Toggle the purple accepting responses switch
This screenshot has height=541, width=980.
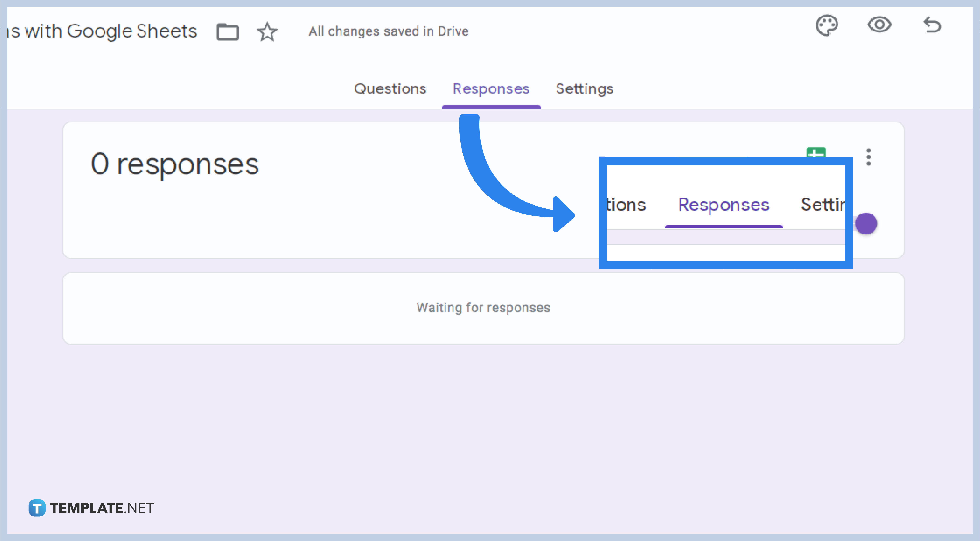coord(866,223)
